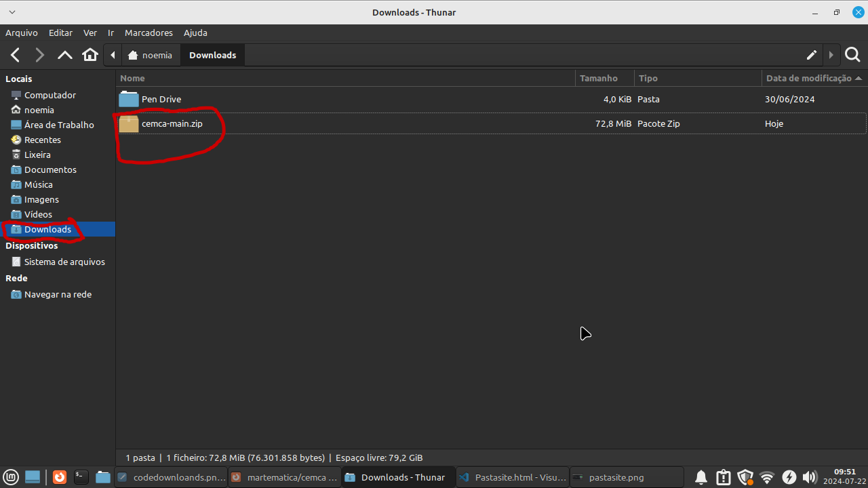Open the file manager launcher in taskbar

coord(102,477)
